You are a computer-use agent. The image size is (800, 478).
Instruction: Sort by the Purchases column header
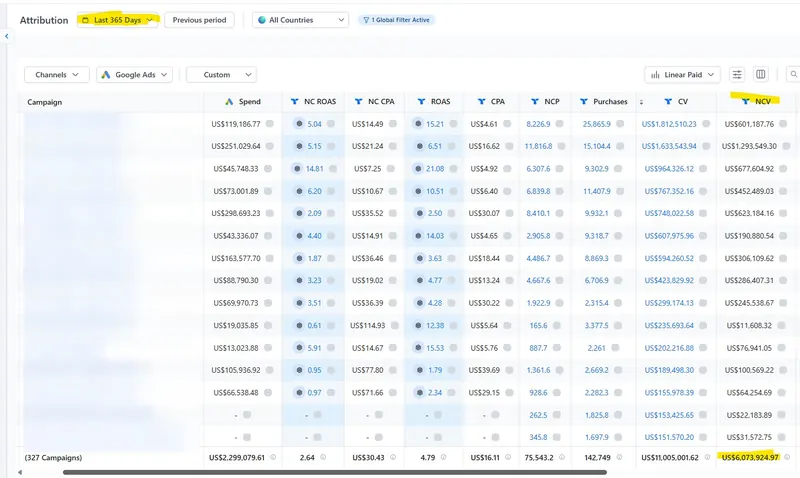610,102
